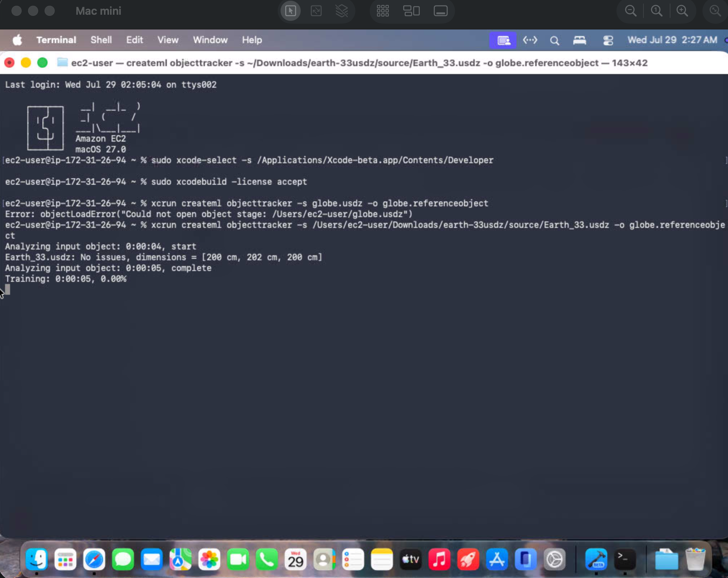Switch to Terminal in the Dock
Viewport: 728px width, 578px height.
[625, 559]
